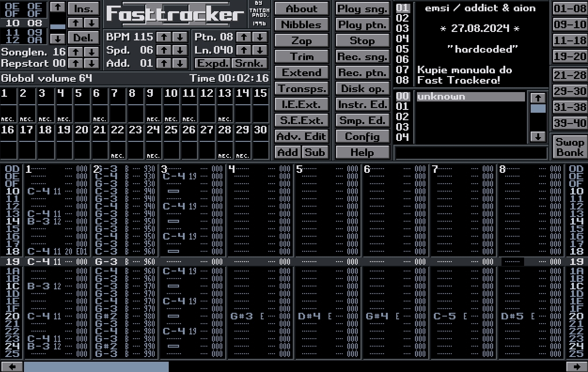588x372 pixels.
Task: Decrease Songlen. with down arrow
Action: pos(92,52)
